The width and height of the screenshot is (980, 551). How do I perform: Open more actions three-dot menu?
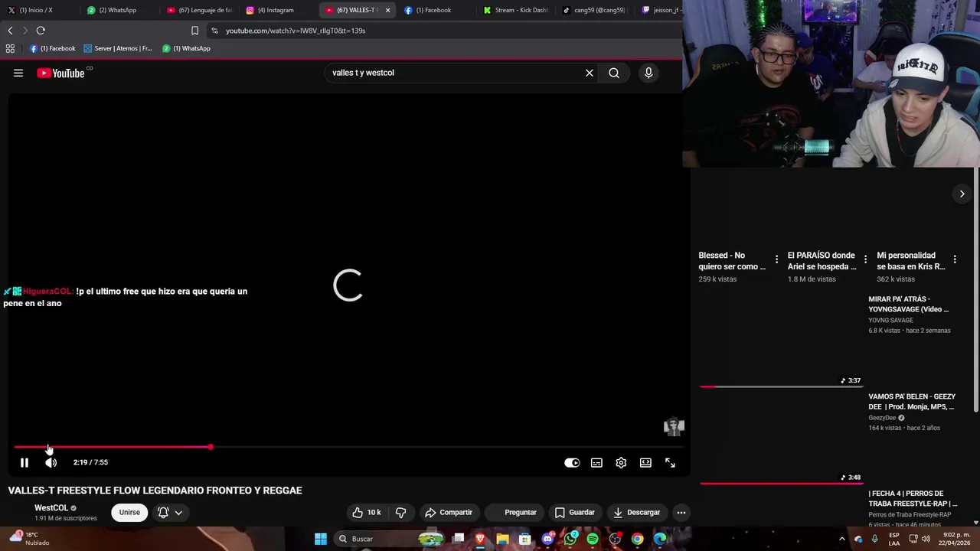tap(681, 512)
